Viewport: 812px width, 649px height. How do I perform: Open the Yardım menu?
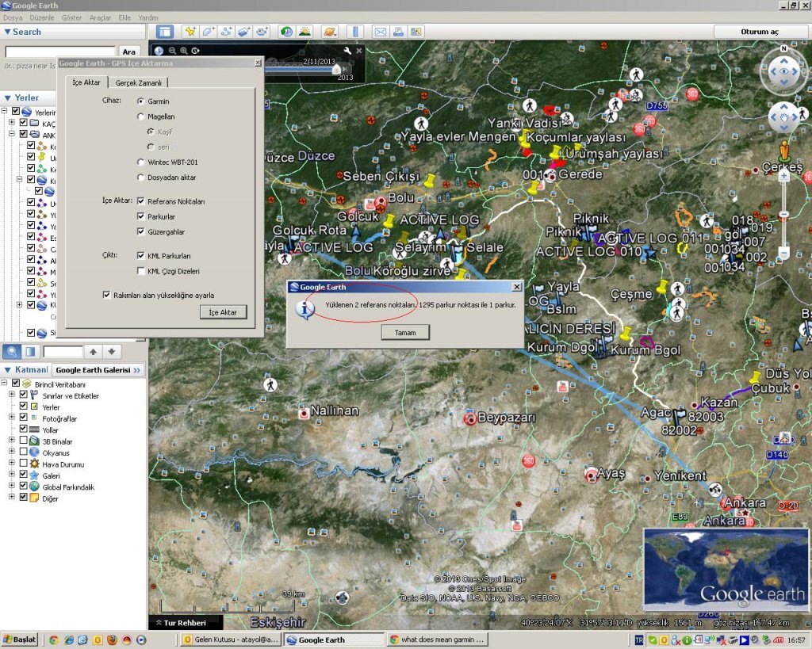point(148,17)
